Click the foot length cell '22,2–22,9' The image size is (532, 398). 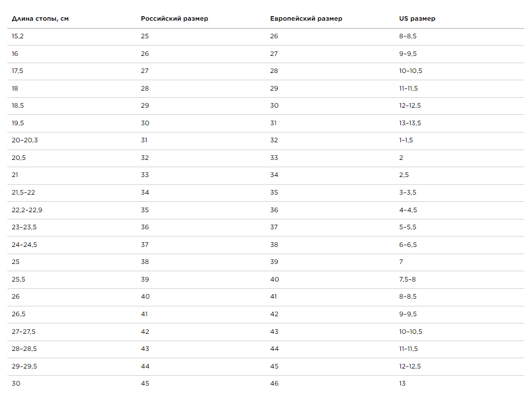pyautogui.click(x=27, y=210)
